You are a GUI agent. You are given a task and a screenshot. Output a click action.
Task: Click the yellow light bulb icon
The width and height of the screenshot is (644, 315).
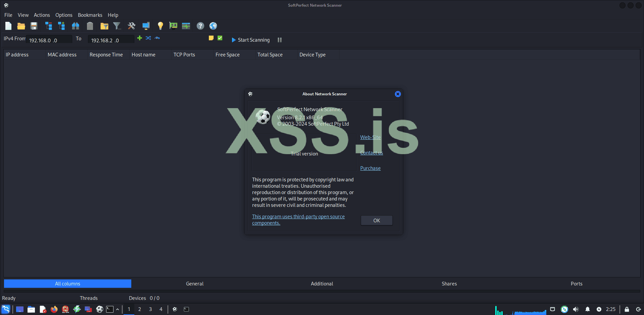coord(160,26)
